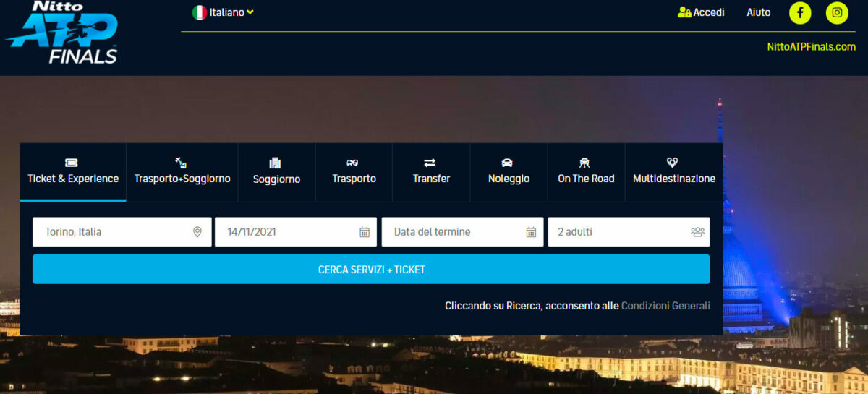Click the guests icon in 2 adulti field
Image resolution: width=868 pixels, height=394 pixels.
tap(697, 232)
